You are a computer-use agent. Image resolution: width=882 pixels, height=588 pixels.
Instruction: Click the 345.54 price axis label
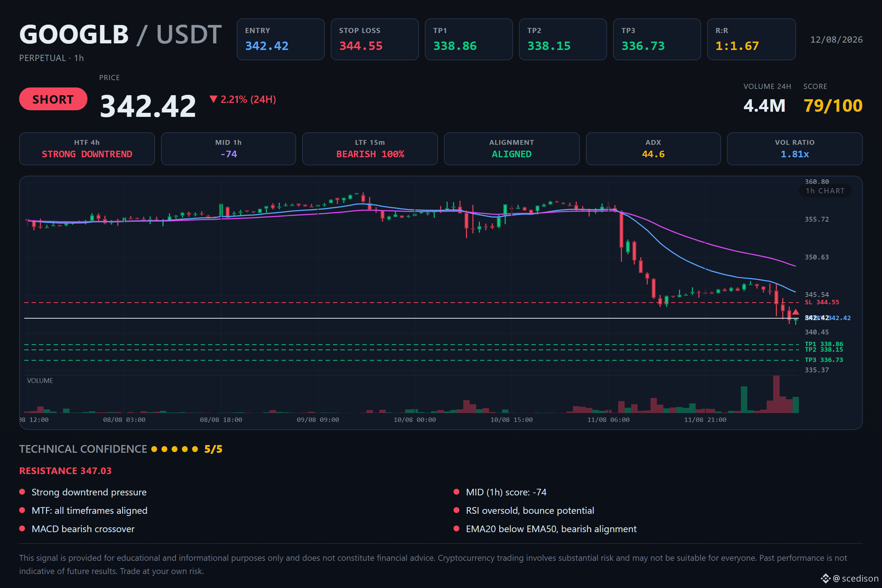(x=817, y=295)
